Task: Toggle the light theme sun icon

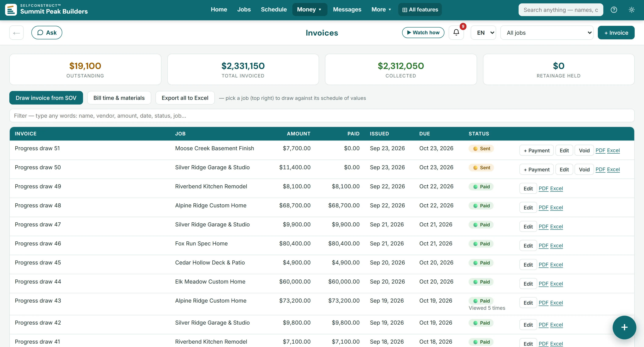Action: [632, 10]
